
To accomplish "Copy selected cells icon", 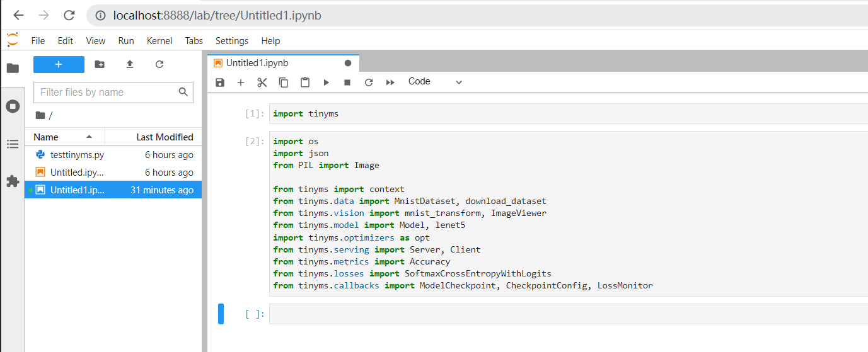I will point(284,82).
